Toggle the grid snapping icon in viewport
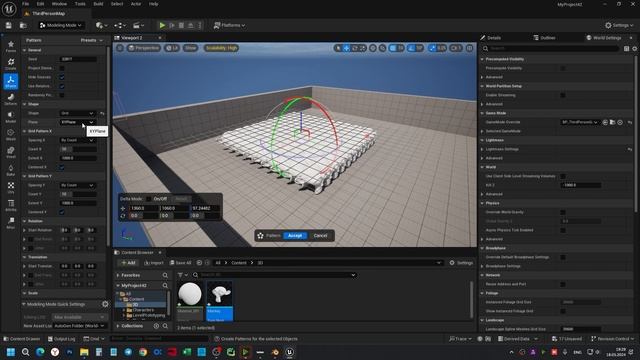This screenshot has height=360, width=640. tap(393, 48)
